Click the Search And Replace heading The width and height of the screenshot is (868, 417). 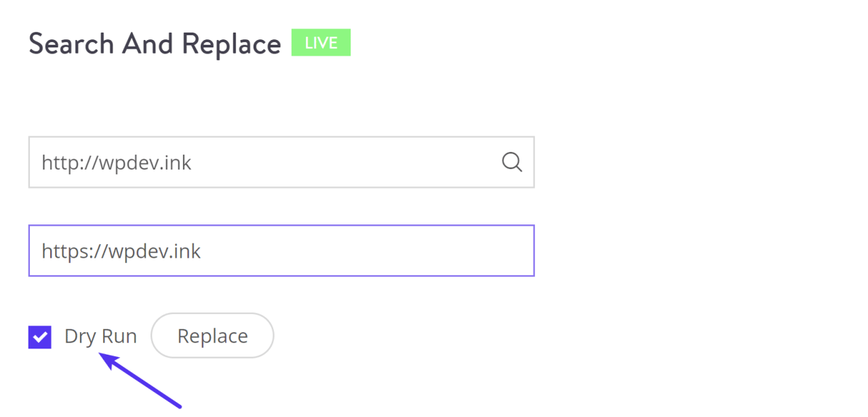tap(155, 44)
